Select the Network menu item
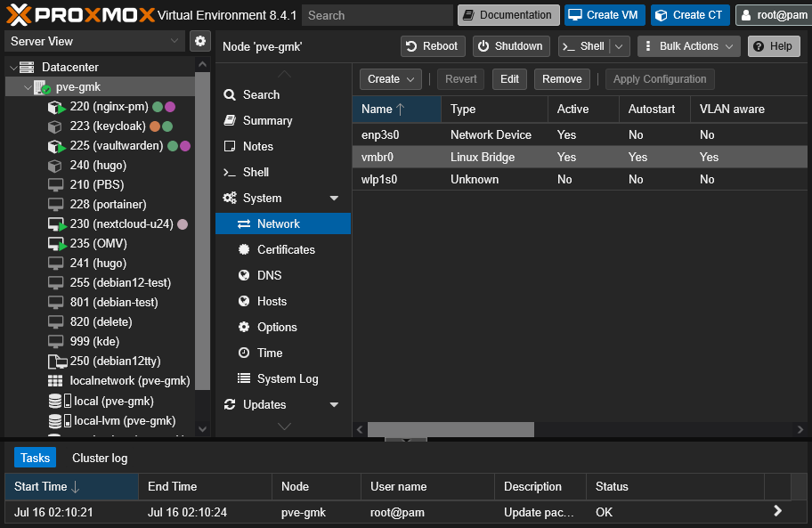This screenshot has width=812, height=528. (283, 223)
